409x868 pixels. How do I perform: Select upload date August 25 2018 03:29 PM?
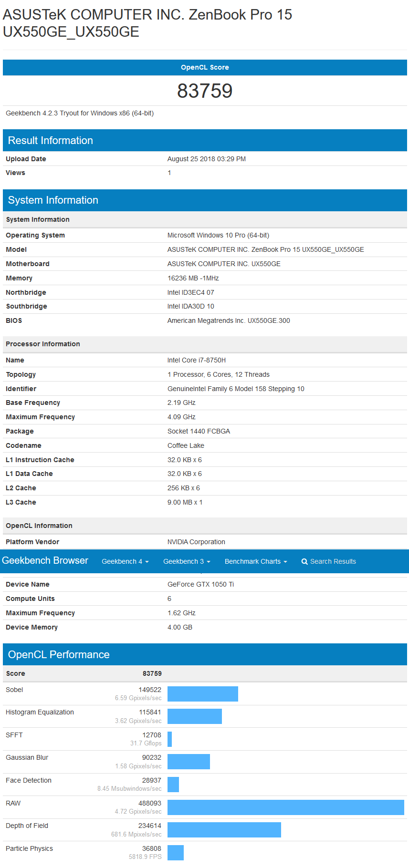(207, 159)
